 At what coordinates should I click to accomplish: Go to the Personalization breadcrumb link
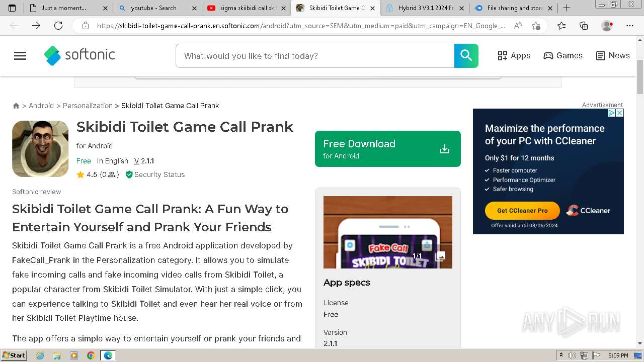(88, 106)
